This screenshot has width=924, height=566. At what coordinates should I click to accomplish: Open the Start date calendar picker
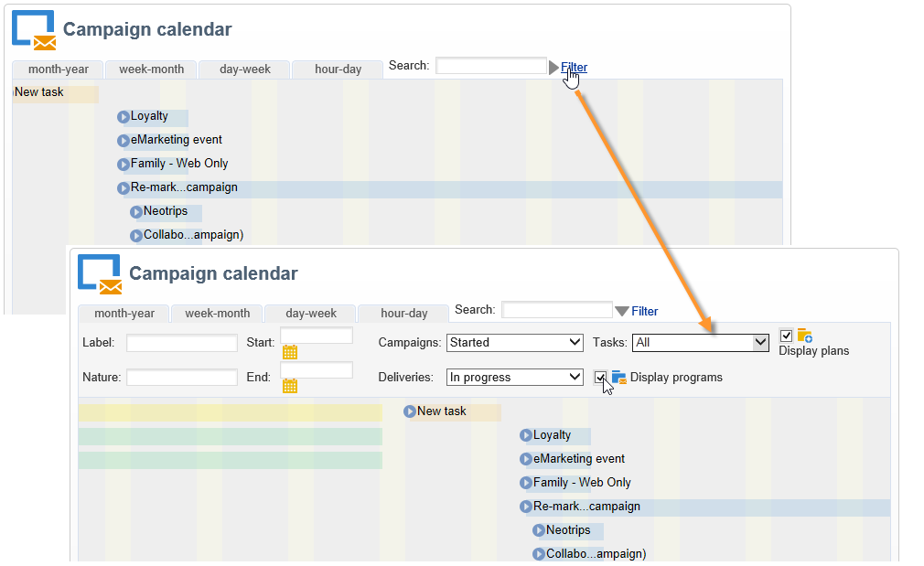point(290,352)
